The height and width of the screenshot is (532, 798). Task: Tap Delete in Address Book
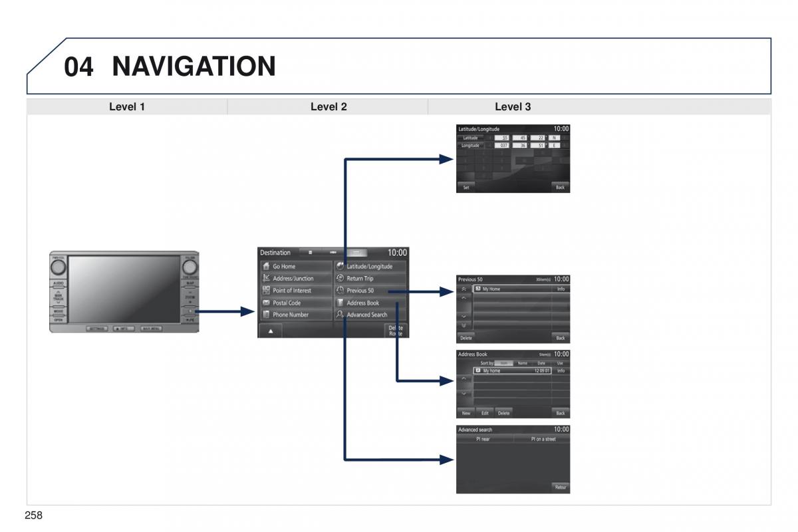point(503,413)
